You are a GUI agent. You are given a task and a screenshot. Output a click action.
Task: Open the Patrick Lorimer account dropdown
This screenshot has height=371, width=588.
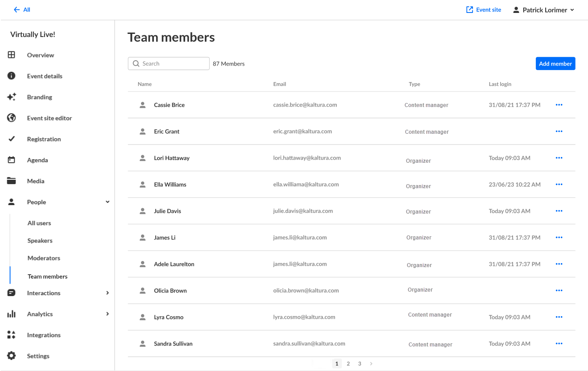pyautogui.click(x=544, y=10)
